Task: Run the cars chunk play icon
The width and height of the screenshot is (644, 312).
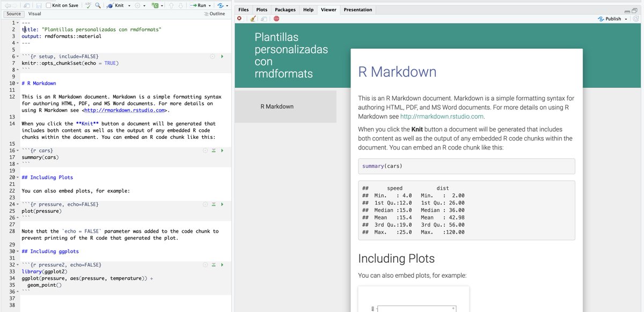Action: (x=222, y=151)
